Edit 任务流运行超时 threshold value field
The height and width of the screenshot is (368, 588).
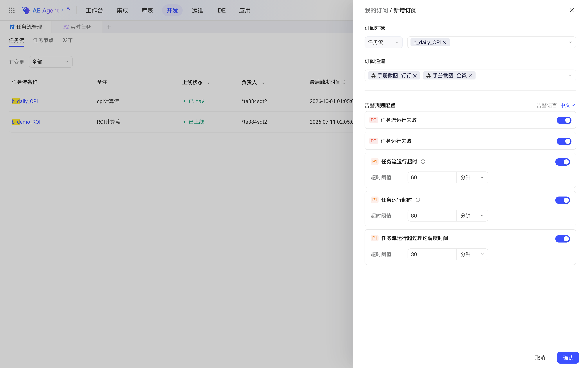coord(432,177)
